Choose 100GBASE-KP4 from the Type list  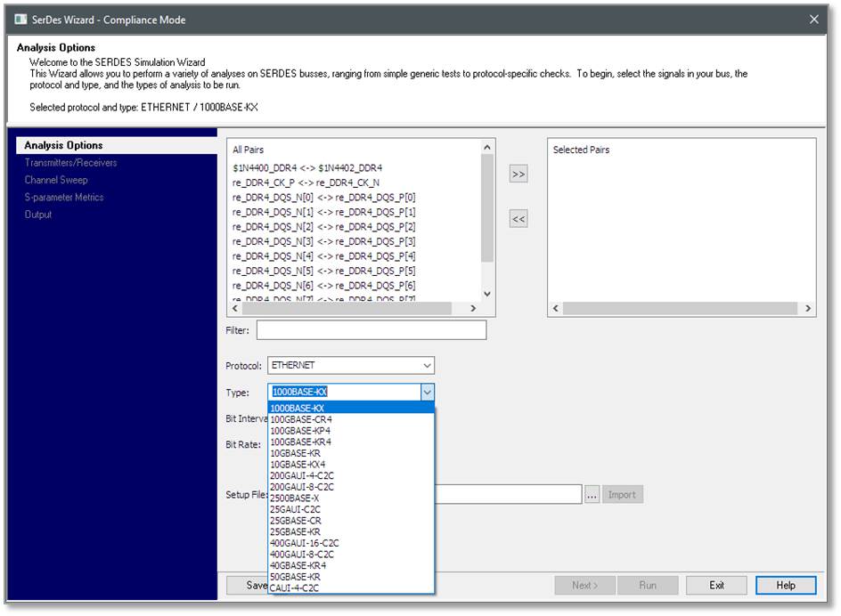point(351,431)
